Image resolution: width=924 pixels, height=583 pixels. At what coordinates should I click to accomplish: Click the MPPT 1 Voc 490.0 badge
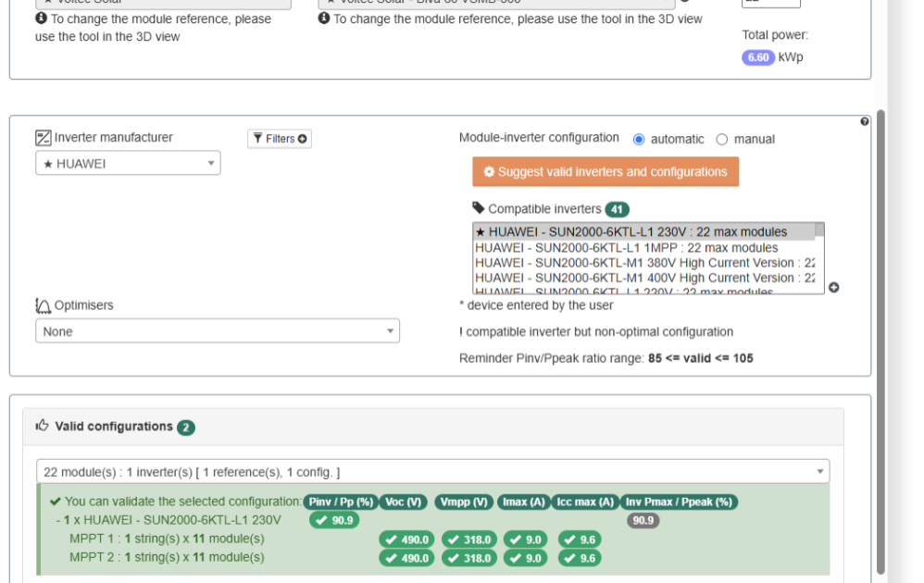(406, 540)
